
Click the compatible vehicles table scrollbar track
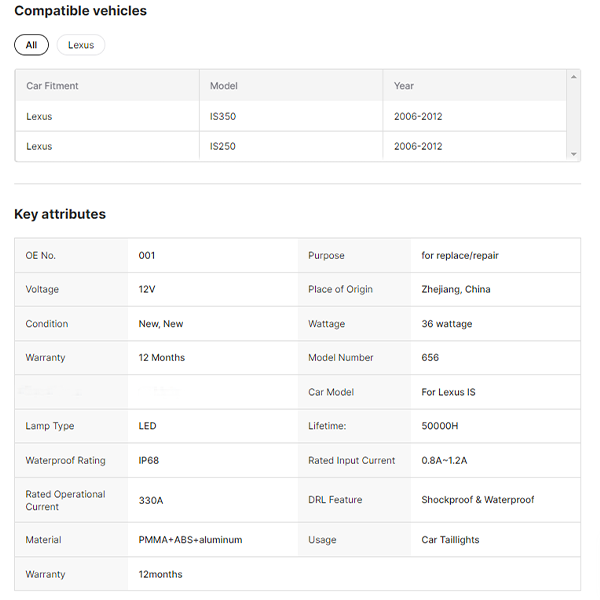(x=573, y=115)
